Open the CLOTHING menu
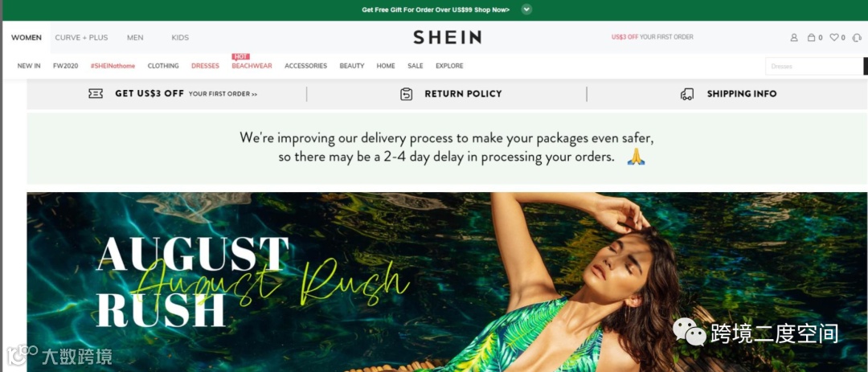Viewport: 868px width, 372px height. 163,66
